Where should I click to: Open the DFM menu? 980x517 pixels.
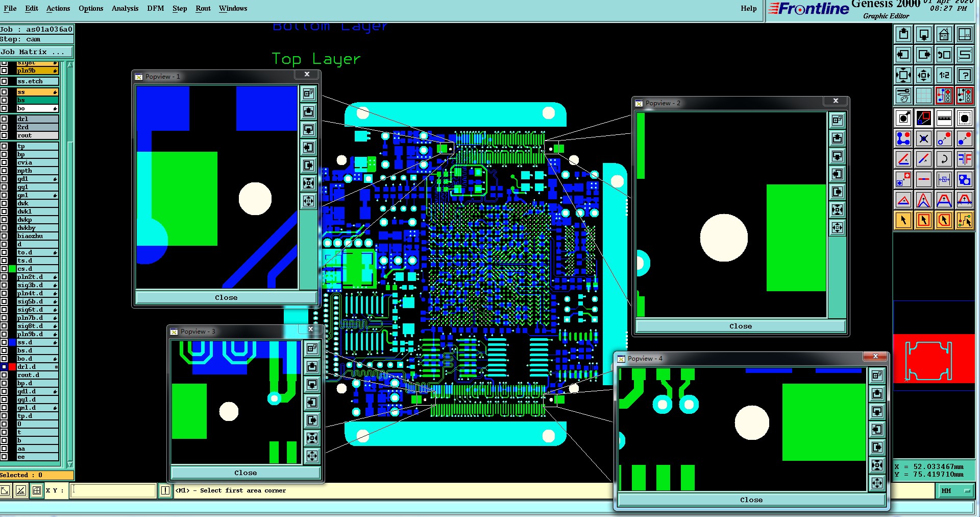[156, 8]
